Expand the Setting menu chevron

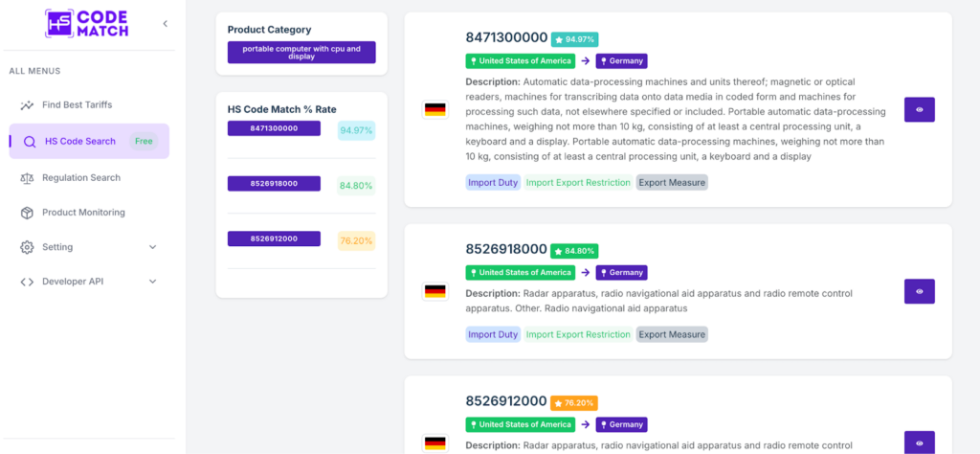tap(153, 247)
